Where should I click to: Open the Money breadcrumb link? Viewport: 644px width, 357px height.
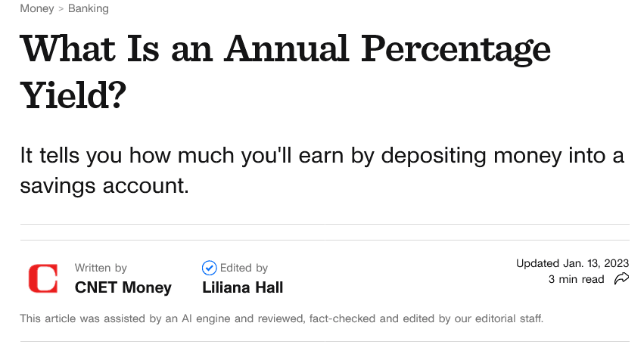click(x=37, y=8)
